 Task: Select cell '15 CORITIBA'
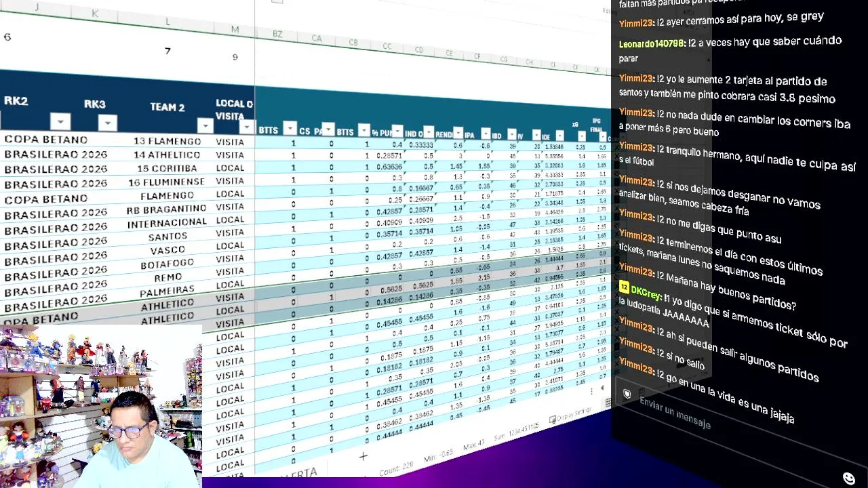[167, 168]
